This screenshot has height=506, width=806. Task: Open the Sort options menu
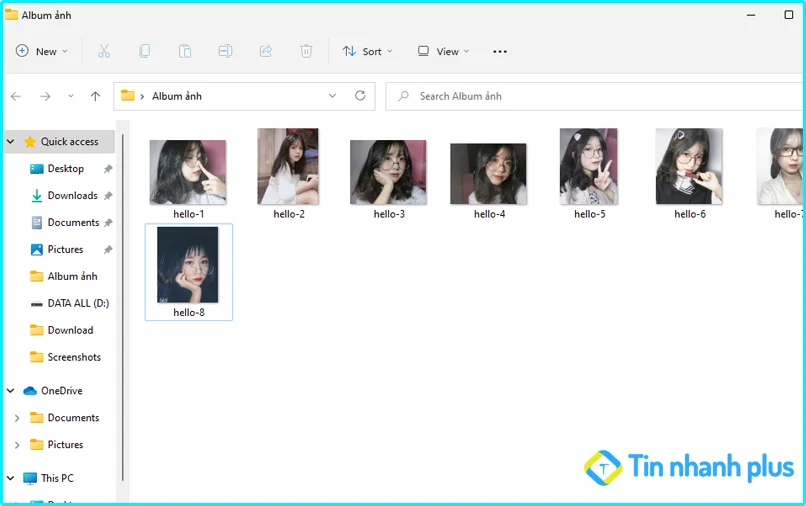[368, 51]
